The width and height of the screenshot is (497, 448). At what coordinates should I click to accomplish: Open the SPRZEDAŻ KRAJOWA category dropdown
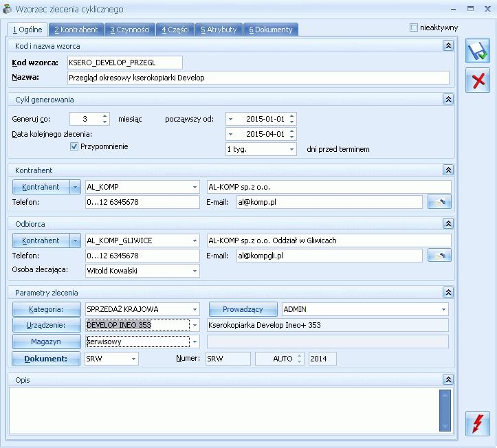195,309
